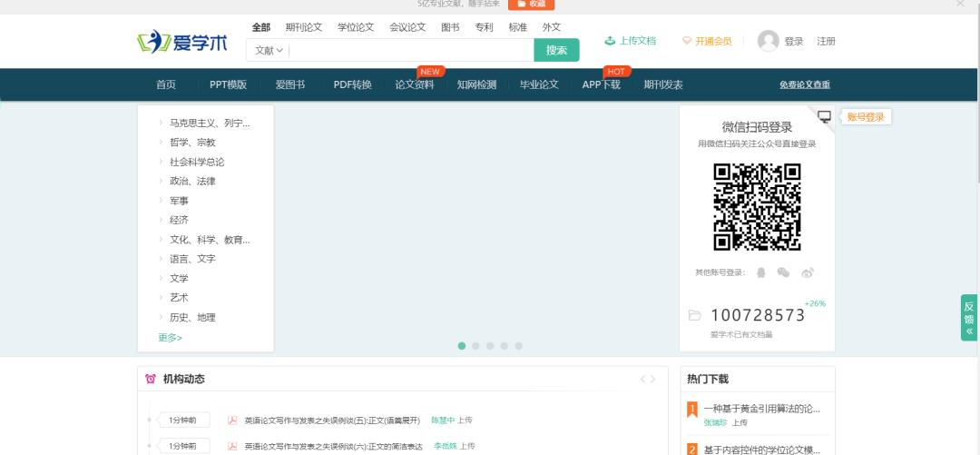Open APP下载 in navigation bar
The width and height of the screenshot is (980, 455).
602,85
